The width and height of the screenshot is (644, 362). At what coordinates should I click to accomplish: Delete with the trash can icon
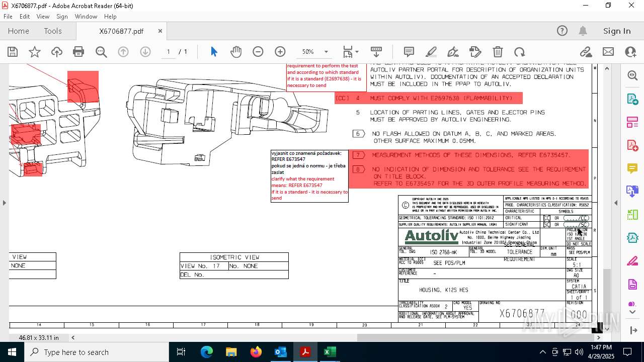[498, 52]
